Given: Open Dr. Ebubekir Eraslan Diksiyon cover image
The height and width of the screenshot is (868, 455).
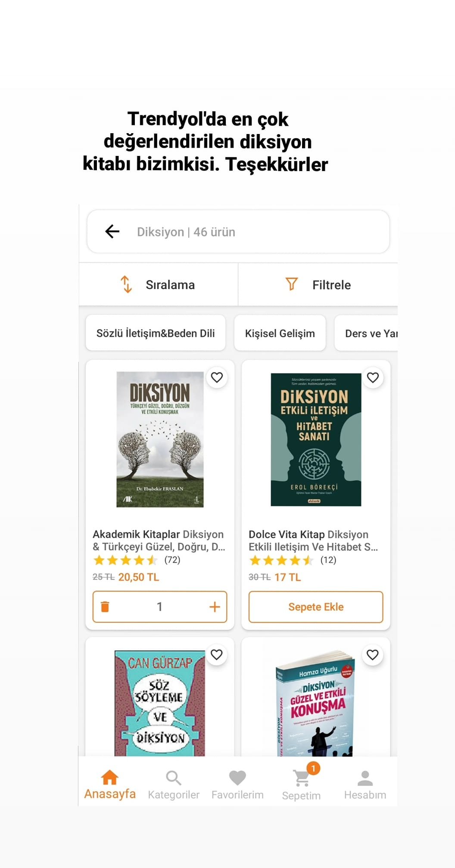Looking at the screenshot, I should pos(160,439).
